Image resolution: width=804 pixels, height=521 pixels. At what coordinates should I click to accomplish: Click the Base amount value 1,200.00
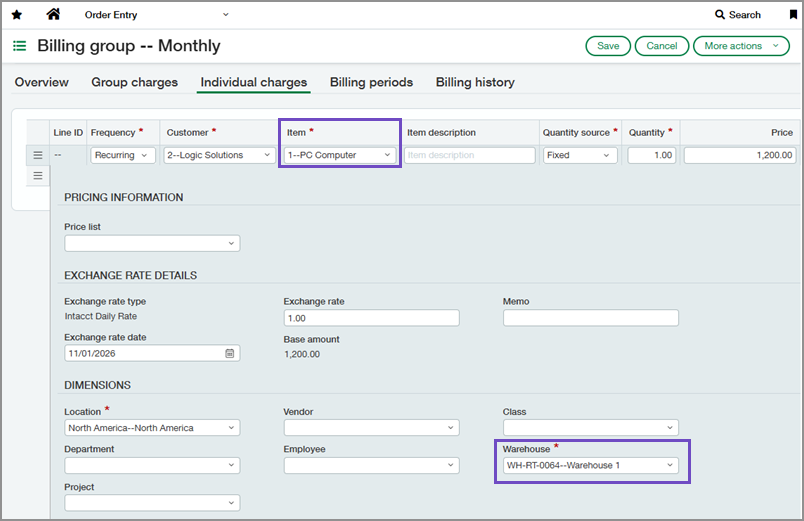point(302,354)
